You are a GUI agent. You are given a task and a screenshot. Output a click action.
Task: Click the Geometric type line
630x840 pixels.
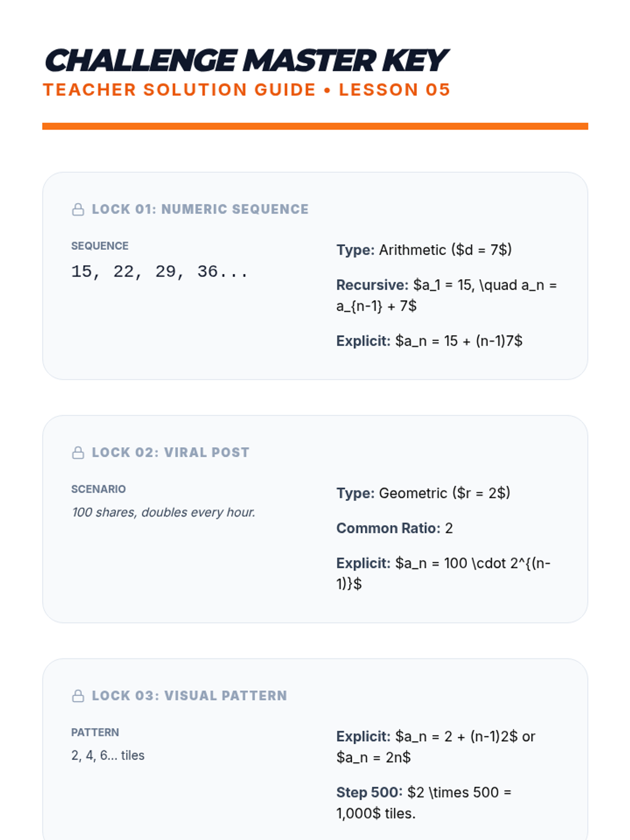click(x=423, y=493)
